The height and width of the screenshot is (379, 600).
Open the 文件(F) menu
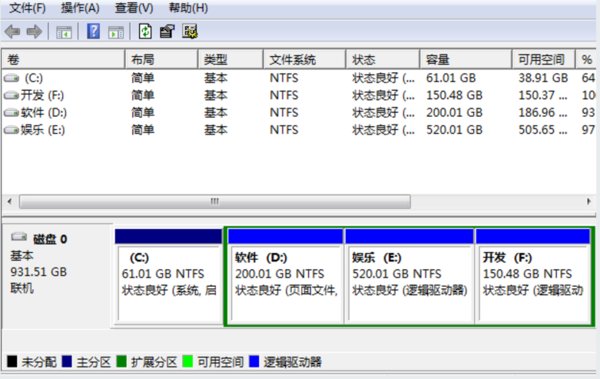(x=27, y=8)
